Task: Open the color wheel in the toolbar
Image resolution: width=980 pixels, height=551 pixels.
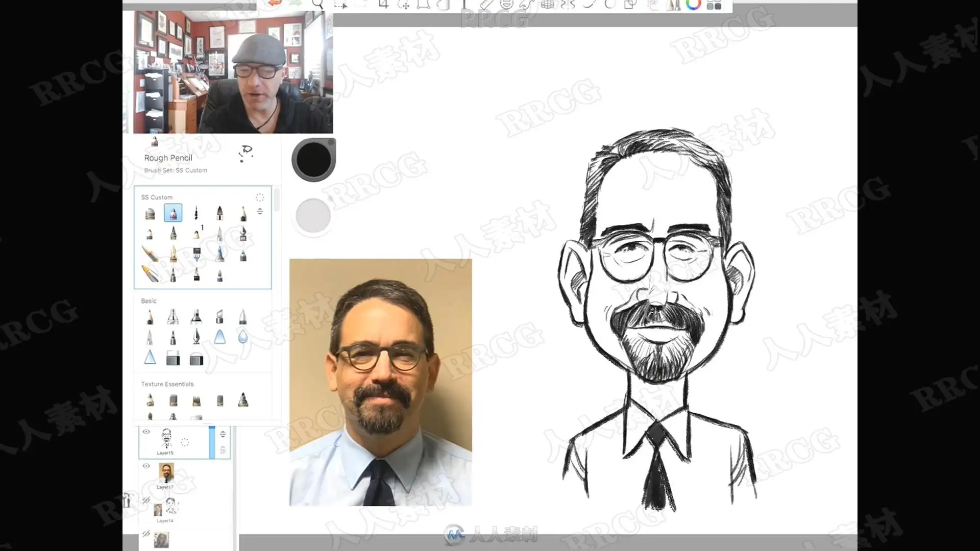Action: click(693, 5)
